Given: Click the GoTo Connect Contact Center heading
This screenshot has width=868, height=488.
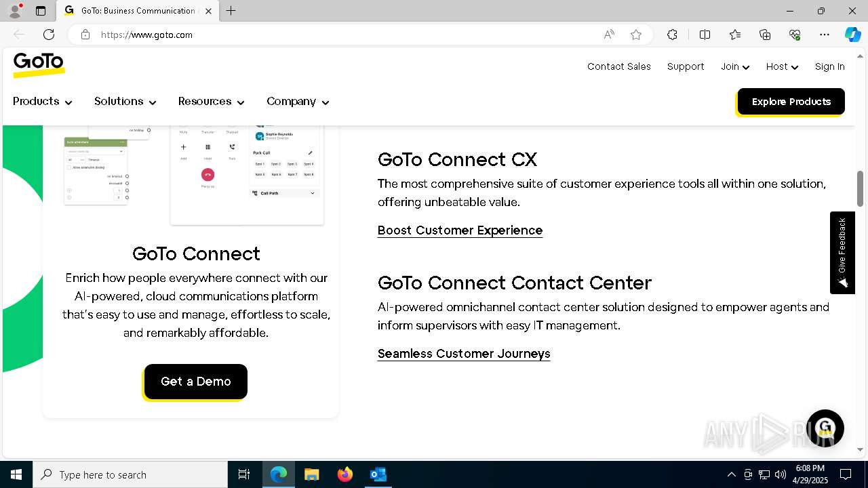Looking at the screenshot, I should (x=514, y=283).
